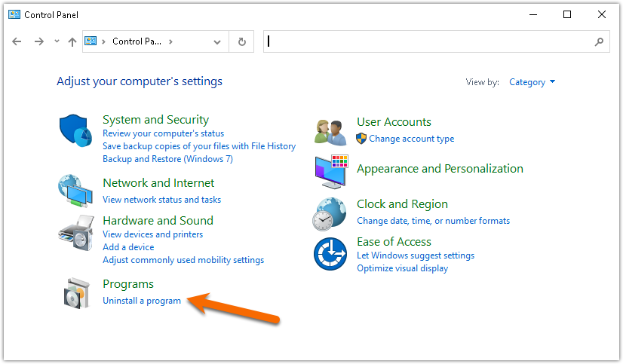
Task: Go up one folder level
Action: tap(72, 41)
